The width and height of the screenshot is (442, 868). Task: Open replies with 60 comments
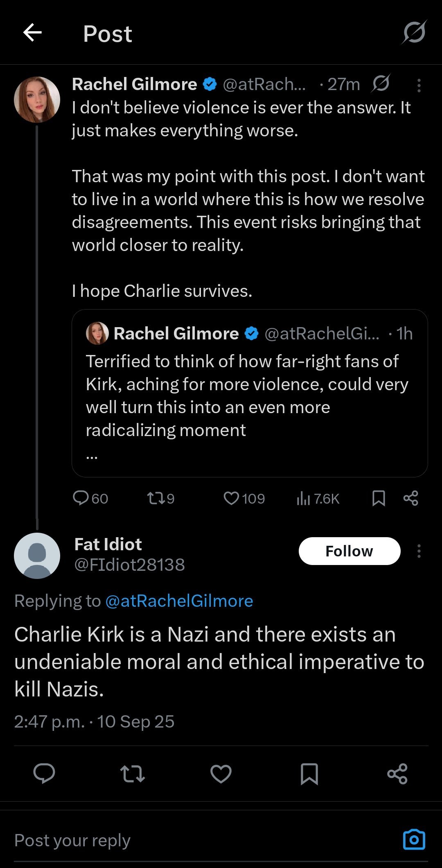tap(90, 498)
